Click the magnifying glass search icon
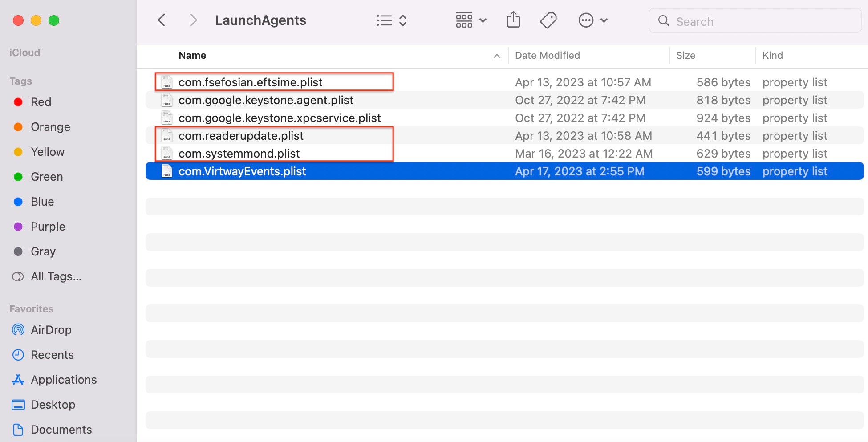The image size is (868, 442). (x=664, y=21)
